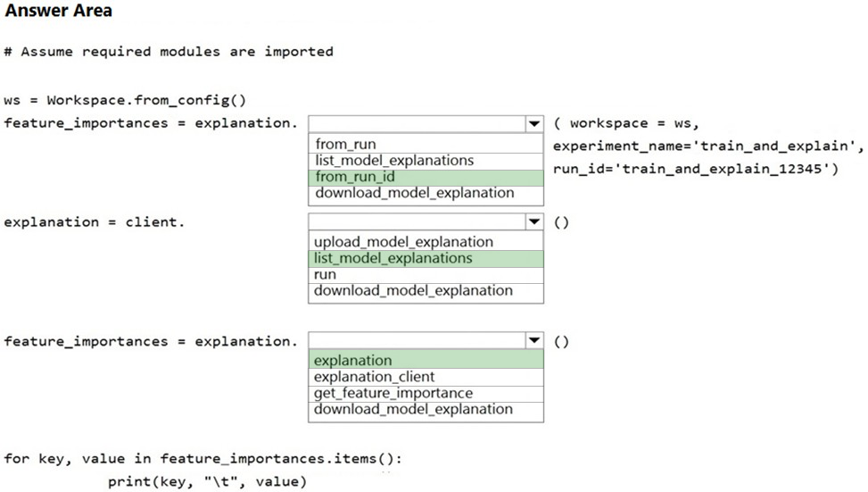This screenshot has width=868, height=492.
Task: Click 'experiment_name='train_and_explain'' text
Action: point(708,146)
